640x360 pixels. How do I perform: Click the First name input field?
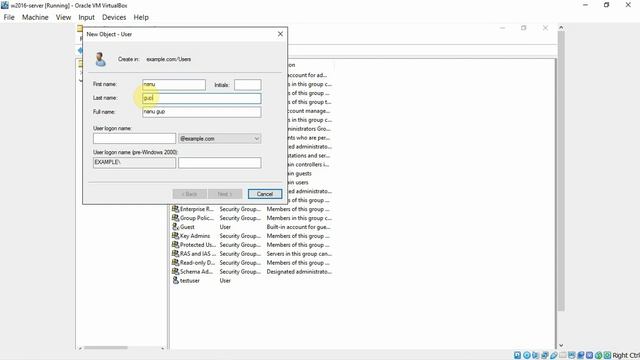click(x=174, y=84)
